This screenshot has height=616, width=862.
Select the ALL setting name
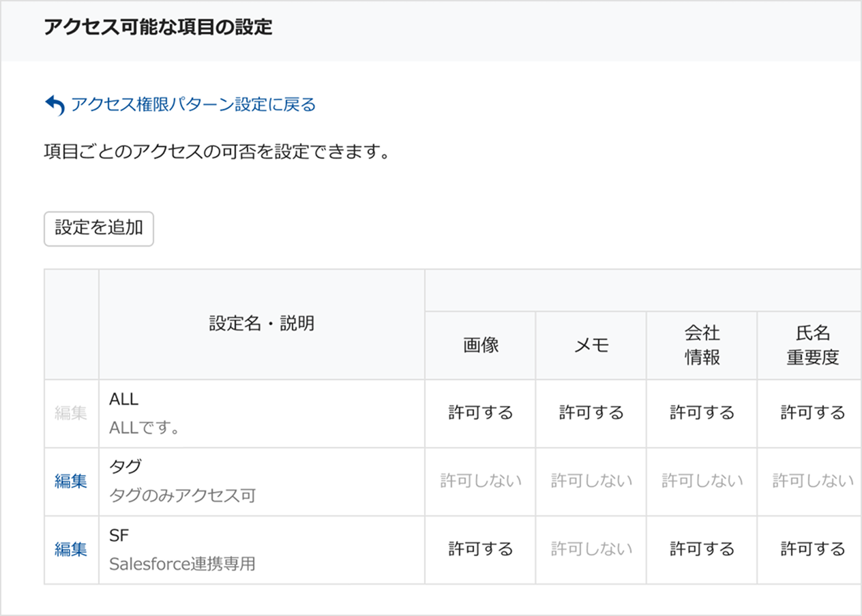pos(123,399)
